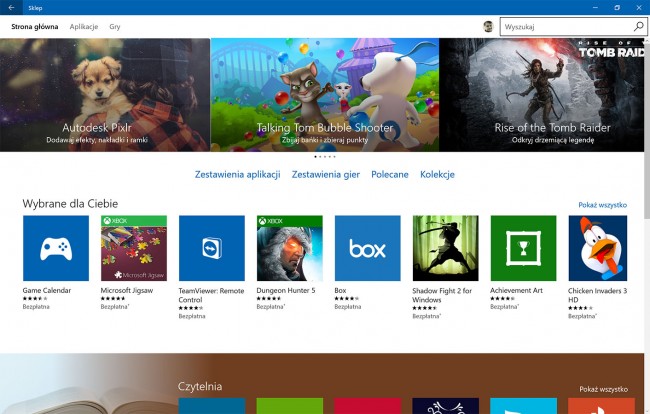Viewport: 650px width, 414px height.
Task: Open Zestawienia gier link
Action: click(326, 174)
